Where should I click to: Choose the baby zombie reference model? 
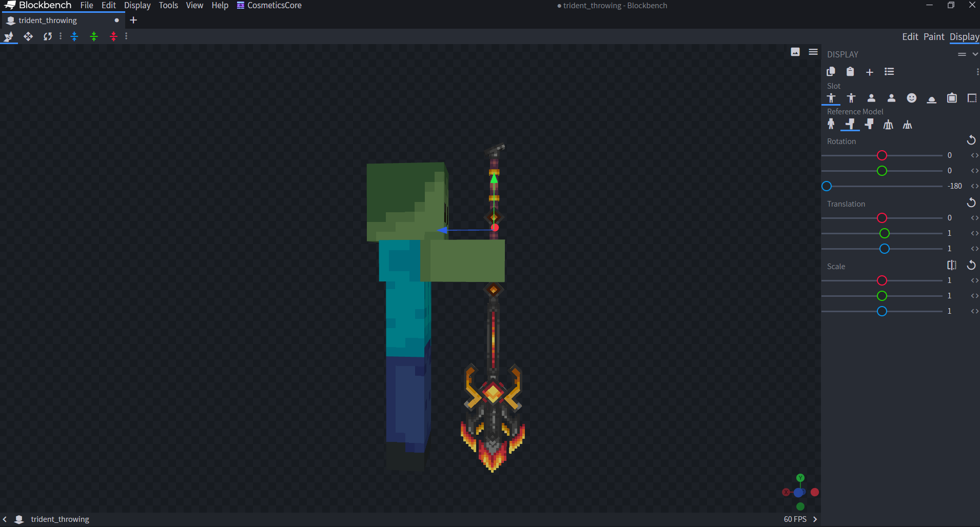pyautogui.click(x=869, y=124)
